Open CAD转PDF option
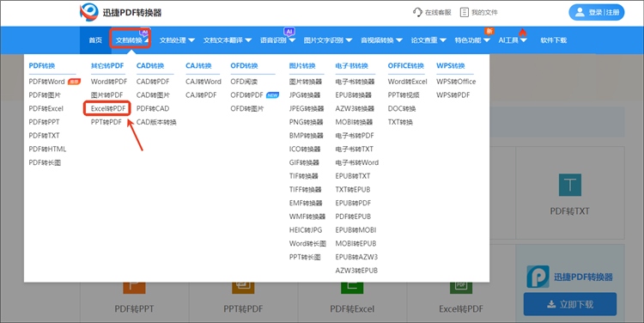Viewport: 644px width, 323px height. (153, 82)
